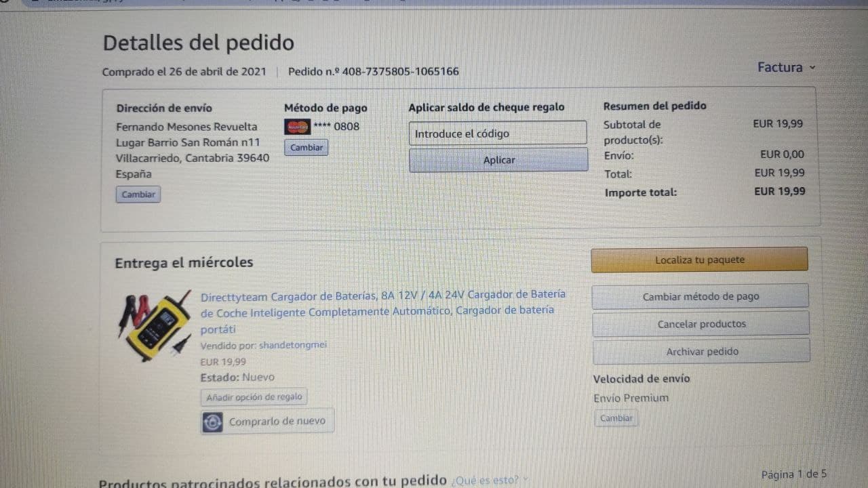Image resolution: width=868 pixels, height=488 pixels.
Task: Open the seller shandetongmei link
Action: (x=292, y=345)
